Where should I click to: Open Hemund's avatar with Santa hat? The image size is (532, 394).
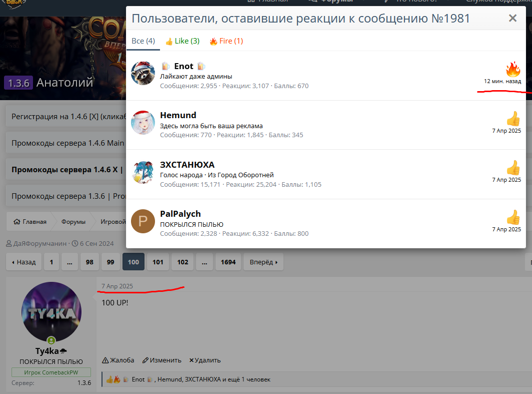pos(143,123)
